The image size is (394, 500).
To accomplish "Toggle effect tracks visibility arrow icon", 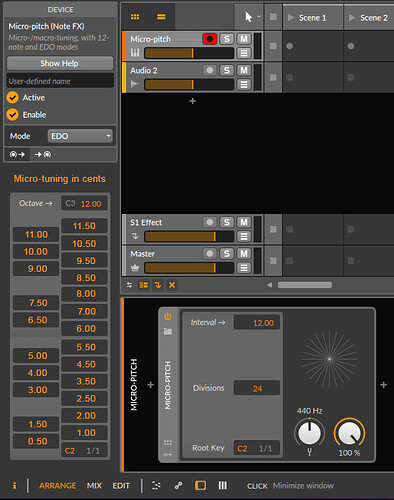I will coord(158,285).
